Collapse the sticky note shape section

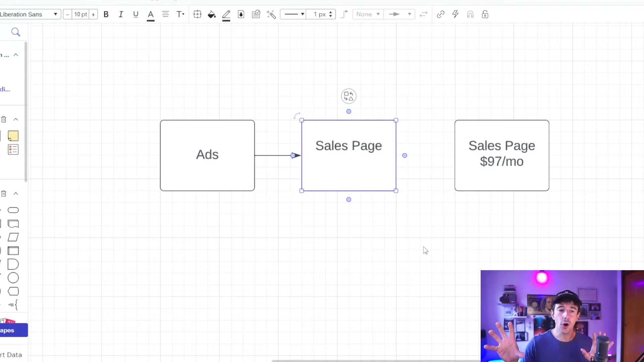point(16,119)
